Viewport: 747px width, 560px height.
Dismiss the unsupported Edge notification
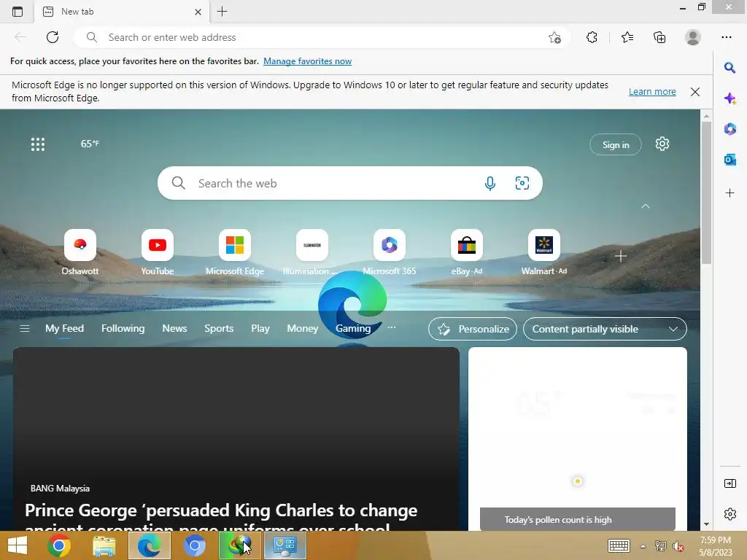pos(695,92)
